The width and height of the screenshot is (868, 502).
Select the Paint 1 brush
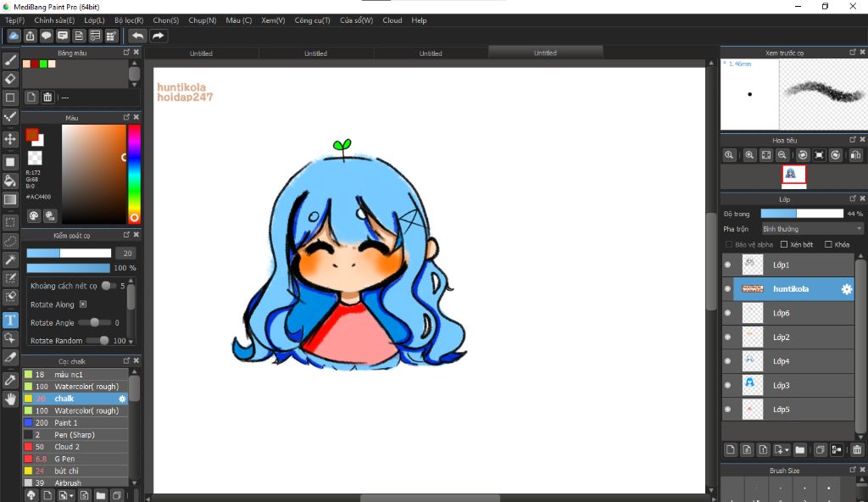coord(75,423)
